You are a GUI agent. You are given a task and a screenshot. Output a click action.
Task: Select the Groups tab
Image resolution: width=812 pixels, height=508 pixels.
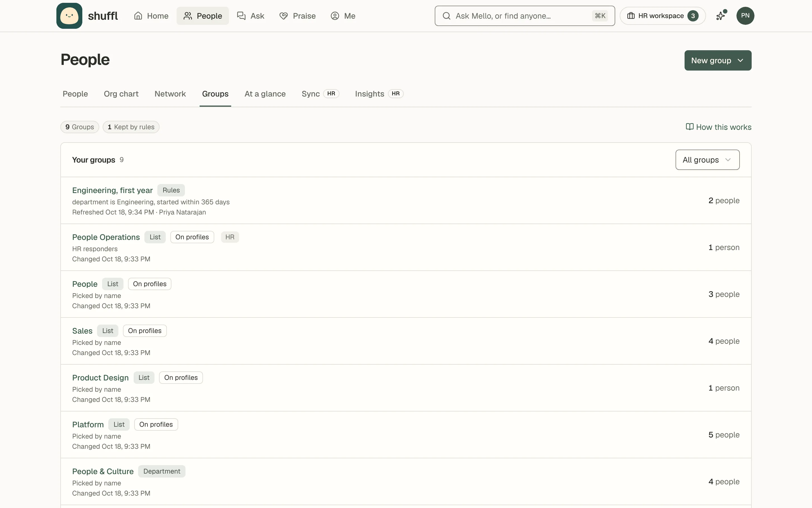coord(215,94)
